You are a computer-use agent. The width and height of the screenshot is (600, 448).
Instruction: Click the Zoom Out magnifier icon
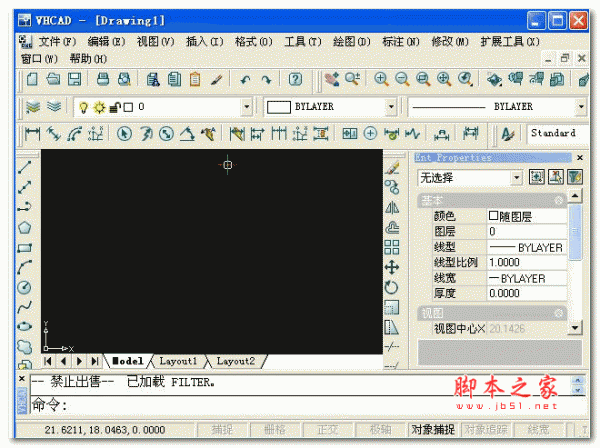[402, 79]
